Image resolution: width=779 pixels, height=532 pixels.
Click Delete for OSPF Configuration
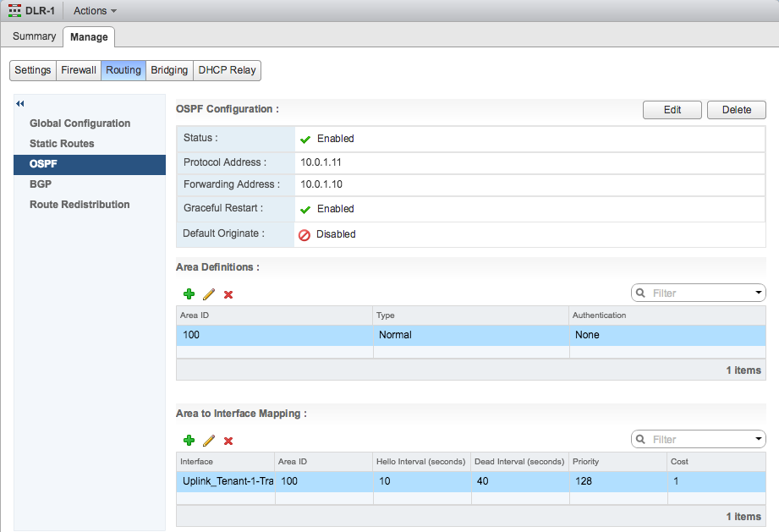click(x=736, y=110)
